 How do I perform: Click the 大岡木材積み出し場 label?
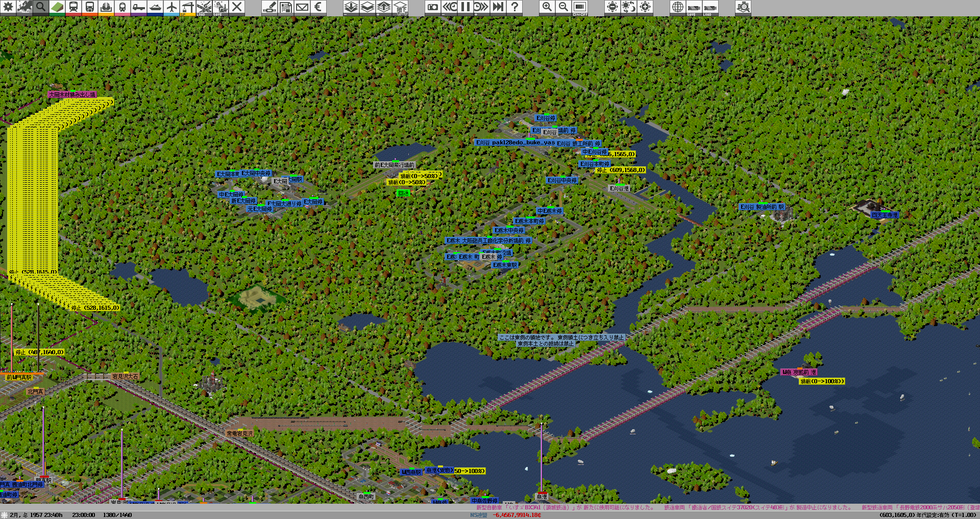tap(72, 94)
